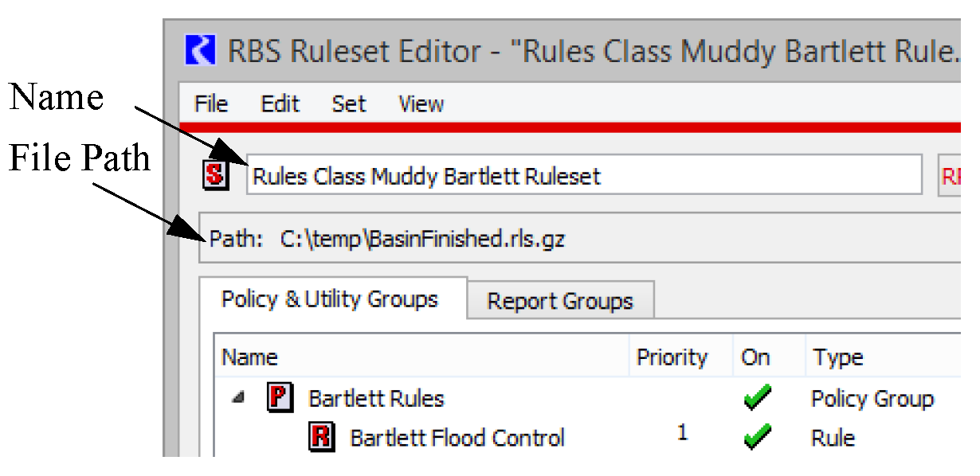Switch to Policy & Utility Groups tab
The height and width of the screenshot is (476, 980).
coord(330,299)
